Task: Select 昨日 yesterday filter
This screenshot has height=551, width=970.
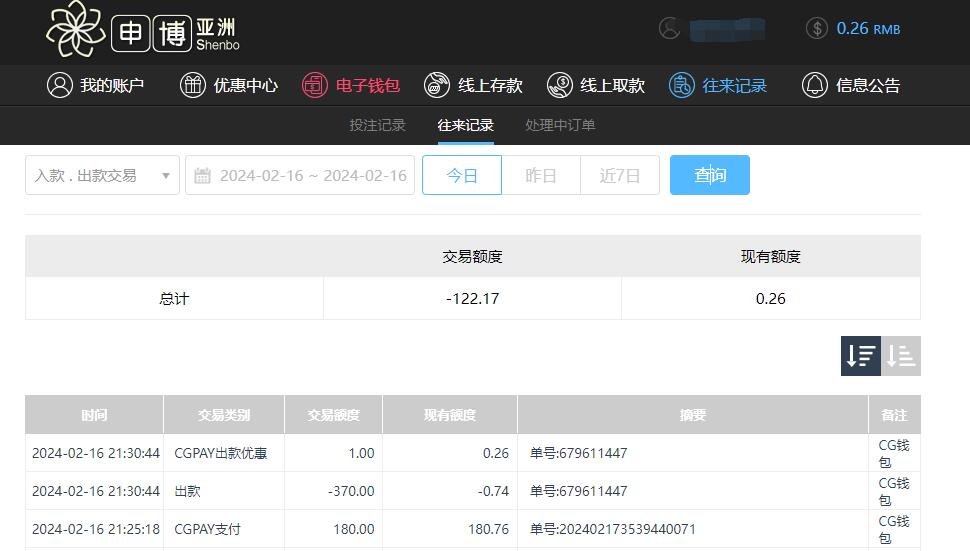Action: (540, 176)
